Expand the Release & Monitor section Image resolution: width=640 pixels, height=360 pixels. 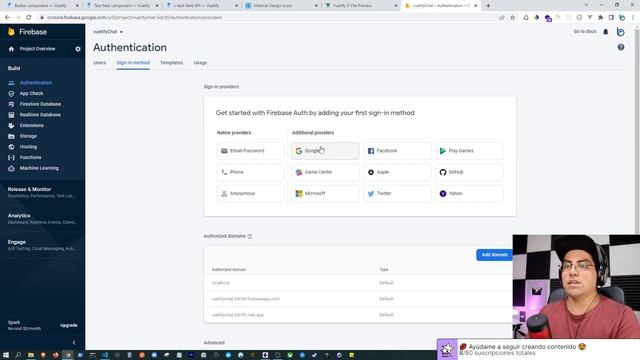tap(41, 192)
